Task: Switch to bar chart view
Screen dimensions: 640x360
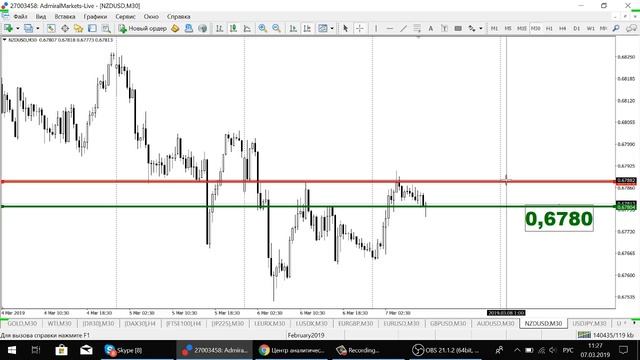Action: pyautogui.click(x=220, y=28)
